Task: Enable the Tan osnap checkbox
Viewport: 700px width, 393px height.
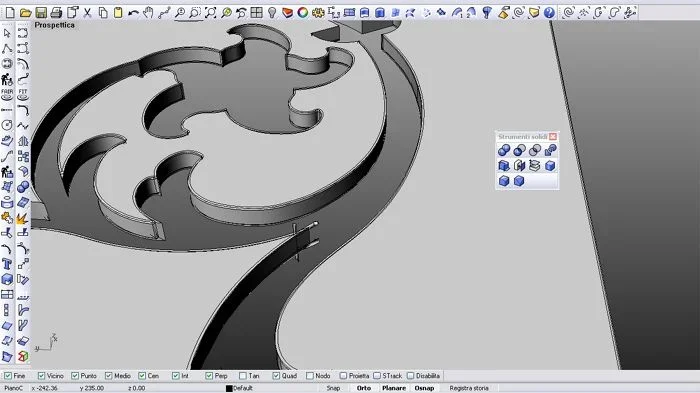Action: 243,376
